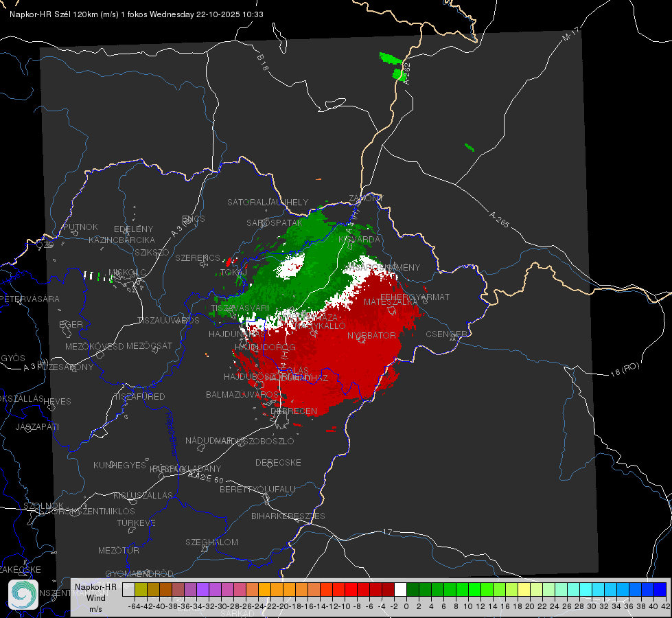Viewport: 672px width, 618px height.
Task: Click the 18 (RO) road label
Action: [x=625, y=369]
